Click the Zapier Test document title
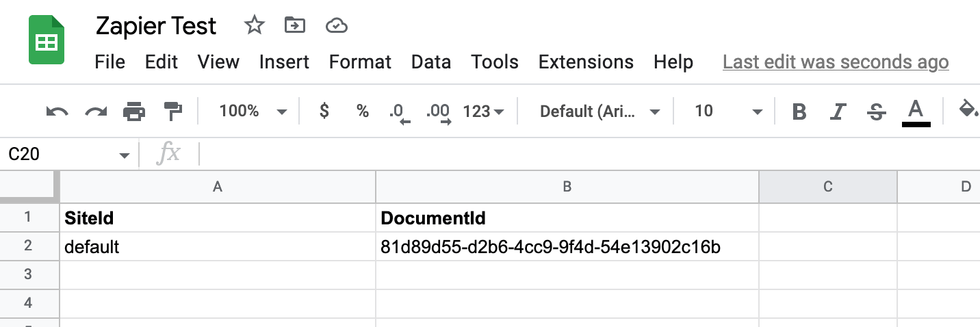The height and width of the screenshot is (327, 980). (156, 26)
